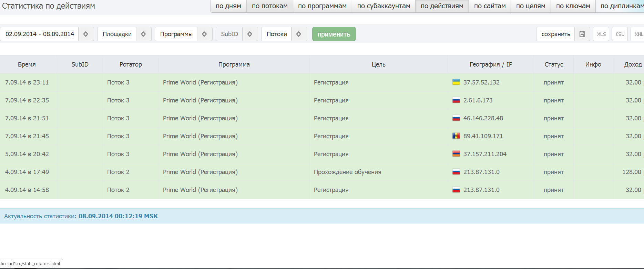Expand the SubID filter arrows
The width and height of the screenshot is (644, 269).
tap(250, 34)
